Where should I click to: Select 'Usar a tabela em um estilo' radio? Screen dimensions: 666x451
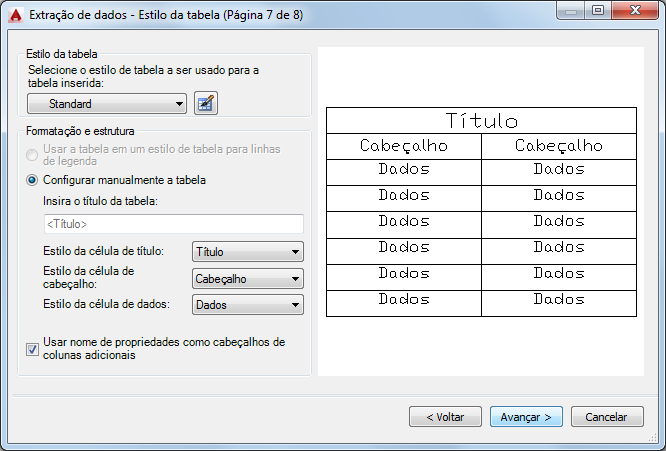tap(34, 155)
